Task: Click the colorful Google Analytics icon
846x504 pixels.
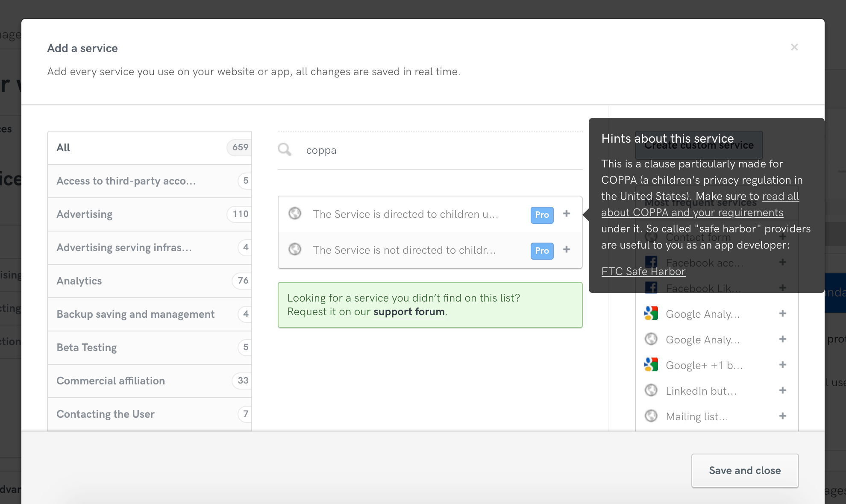Action: (651, 313)
